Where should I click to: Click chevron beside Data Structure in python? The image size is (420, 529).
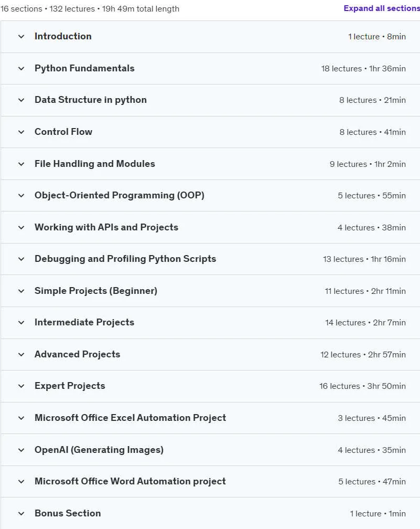coord(21,100)
